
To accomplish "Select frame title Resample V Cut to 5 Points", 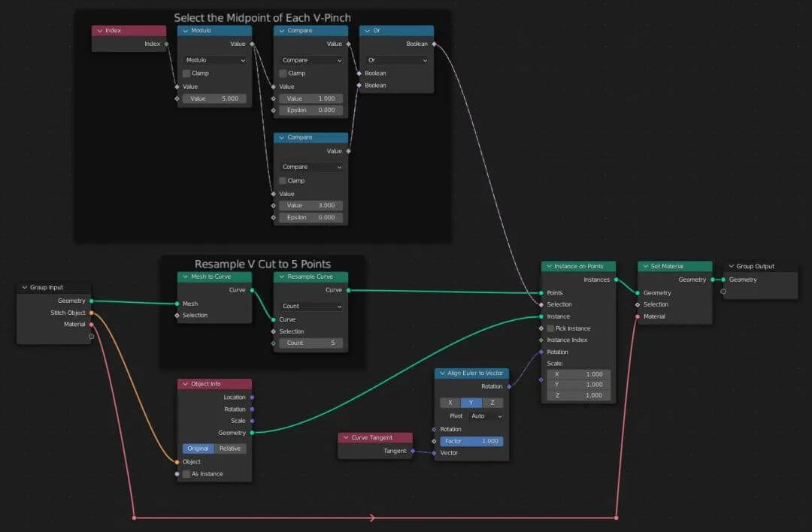I will pos(262,264).
